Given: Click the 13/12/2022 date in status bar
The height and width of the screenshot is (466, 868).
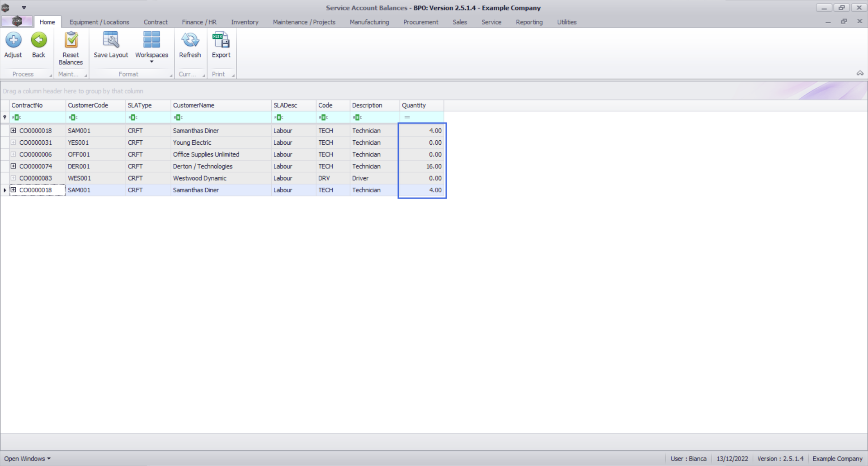Looking at the screenshot, I should [x=732, y=459].
